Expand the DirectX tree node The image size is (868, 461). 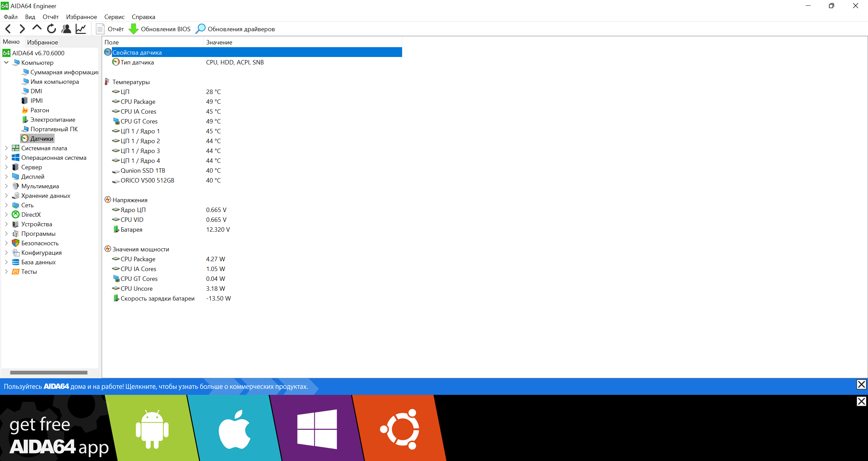(x=6, y=214)
